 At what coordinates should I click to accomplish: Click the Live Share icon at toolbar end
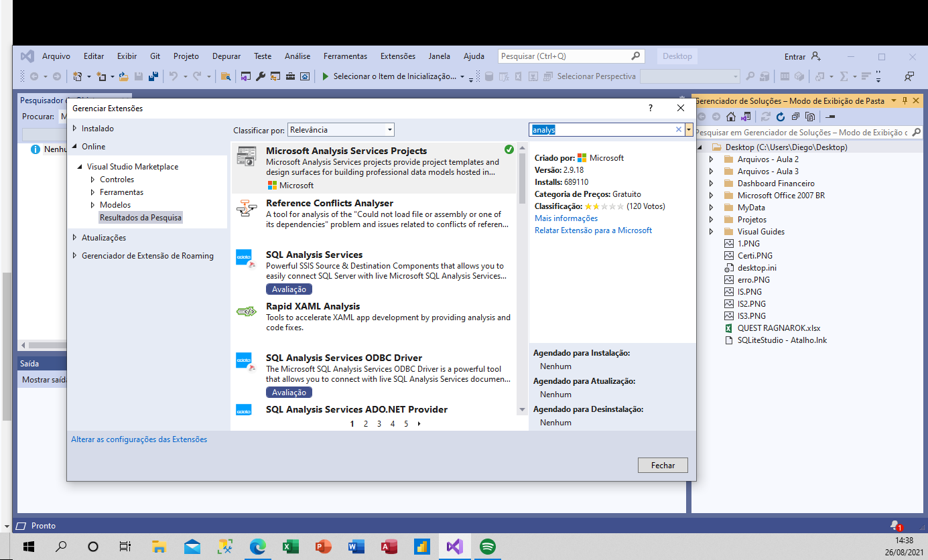909,76
